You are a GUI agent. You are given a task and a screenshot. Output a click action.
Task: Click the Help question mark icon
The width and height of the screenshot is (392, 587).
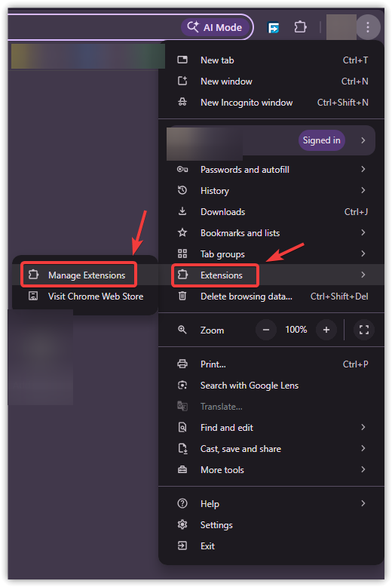pyautogui.click(x=182, y=503)
